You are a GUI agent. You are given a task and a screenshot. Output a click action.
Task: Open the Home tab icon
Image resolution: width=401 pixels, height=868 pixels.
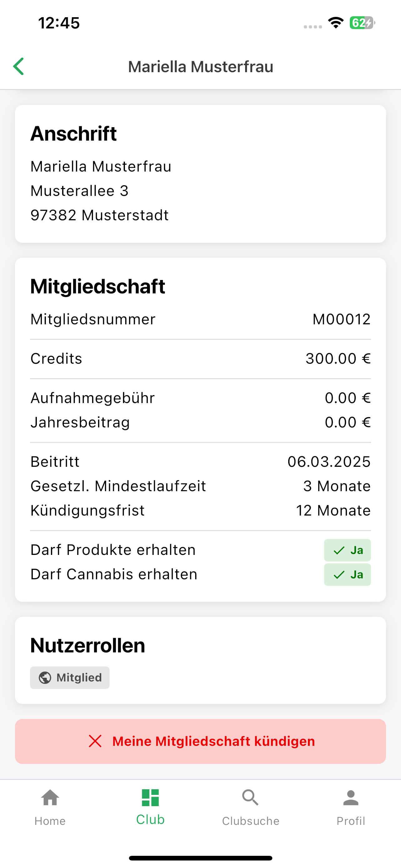click(x=50, y=798)
